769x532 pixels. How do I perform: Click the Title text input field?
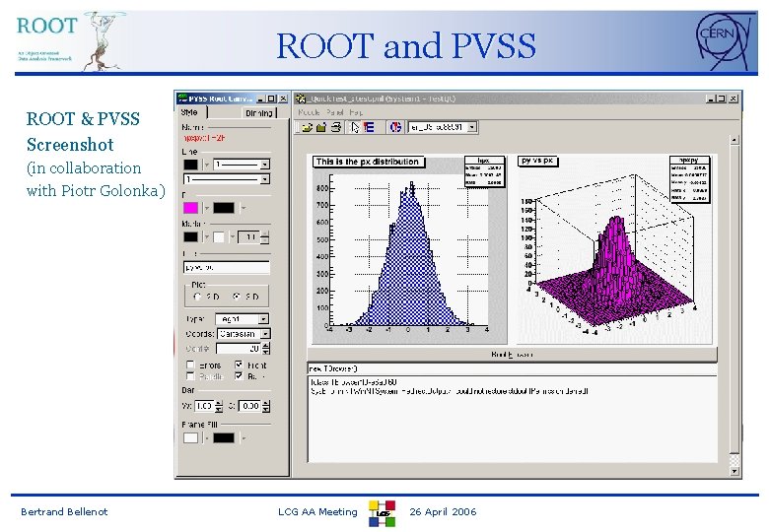227,268
